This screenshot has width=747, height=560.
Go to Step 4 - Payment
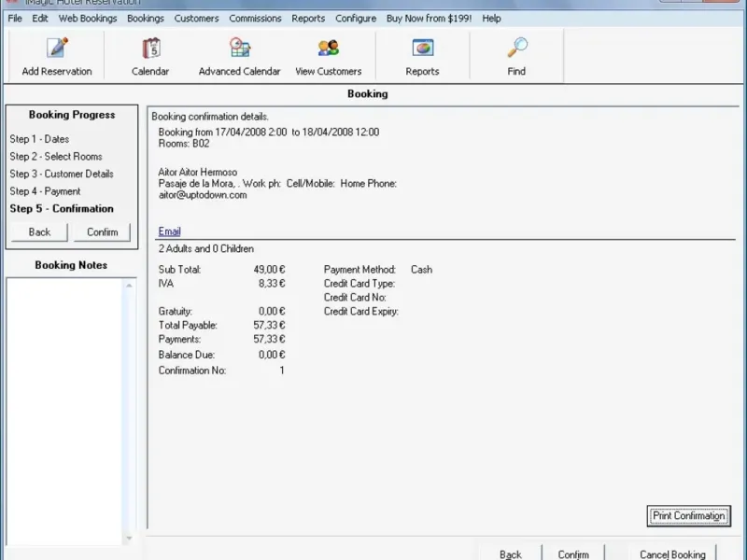click(x=45, y=191)
